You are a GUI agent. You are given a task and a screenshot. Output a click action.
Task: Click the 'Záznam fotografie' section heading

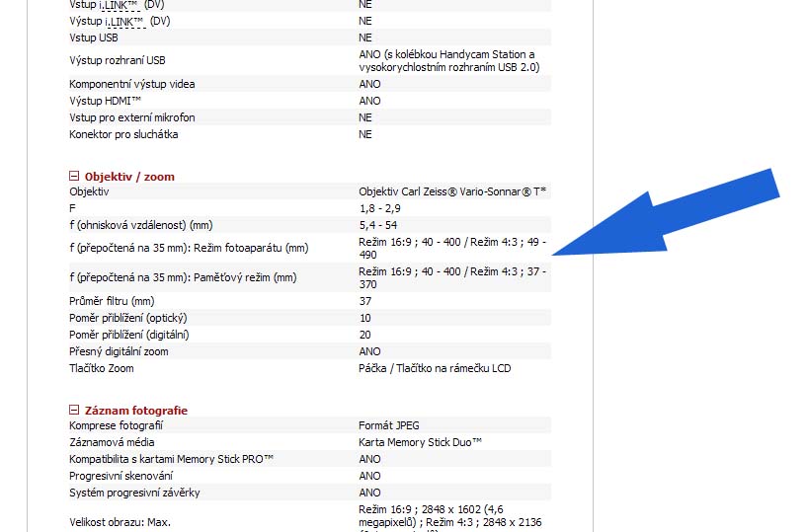135,410
